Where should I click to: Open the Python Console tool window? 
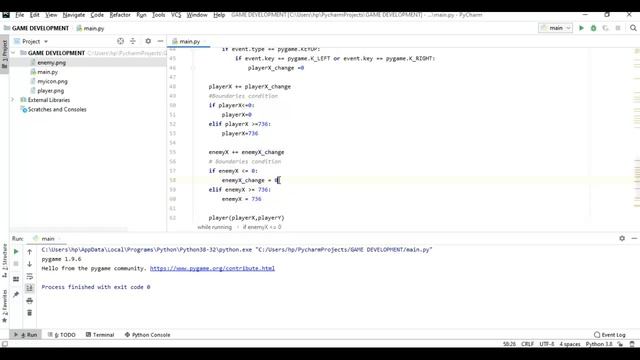(x=147, y=335)
